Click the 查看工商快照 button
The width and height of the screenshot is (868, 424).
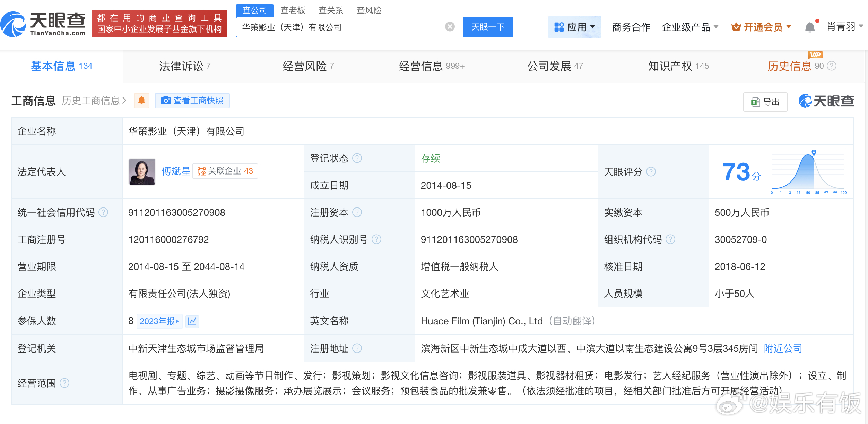(192, 101)
